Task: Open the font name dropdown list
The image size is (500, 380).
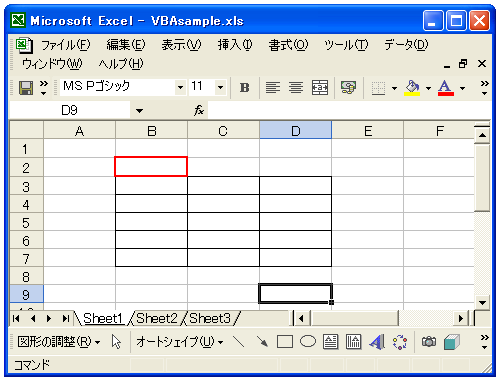Action: point(180,88)
